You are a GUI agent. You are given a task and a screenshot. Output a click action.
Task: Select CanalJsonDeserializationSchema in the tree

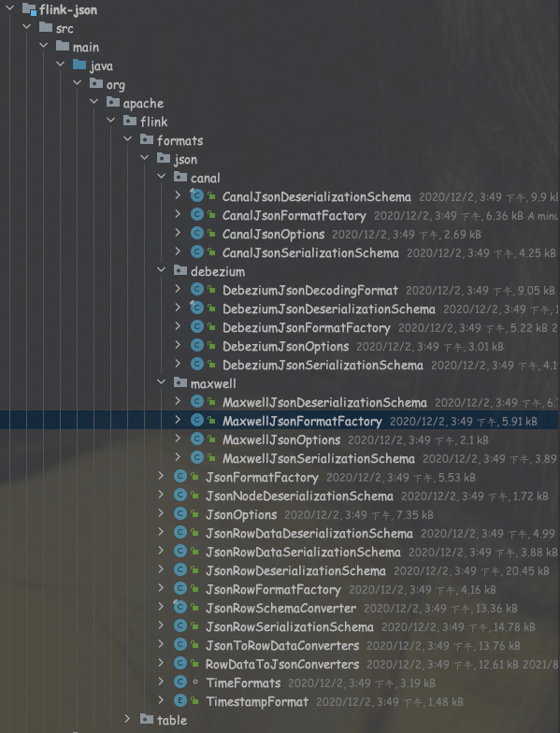316,196
